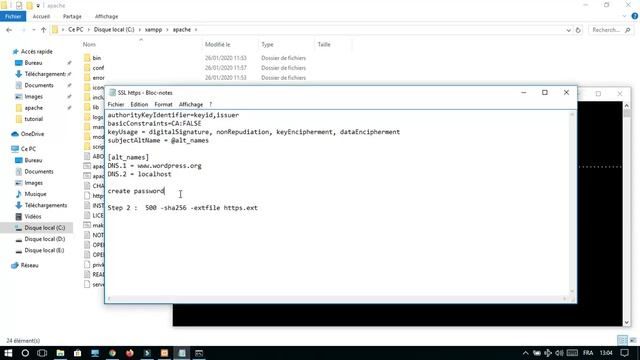The image size is (640, 360).
Task: Select 'apache' in the address breadcrumb
Action: [x=182, y=30]
